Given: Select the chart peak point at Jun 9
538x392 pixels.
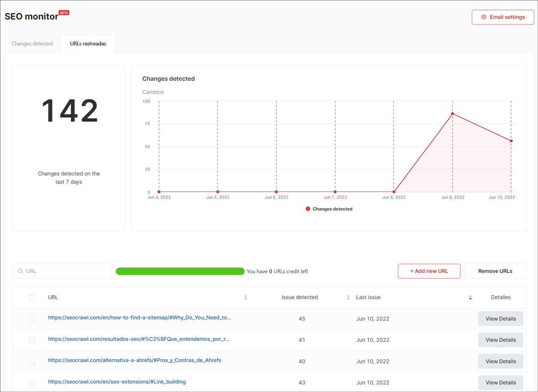Looking at the screenshot, I should pos(452,113).
